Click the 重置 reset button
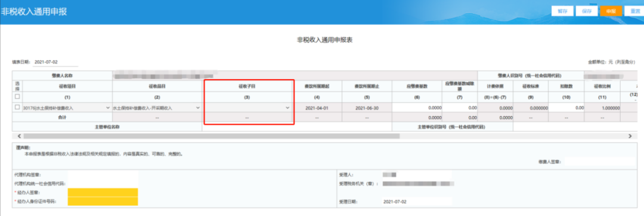Screen dimensions: 644x216 pyautogui.click(x=634, y=11)
